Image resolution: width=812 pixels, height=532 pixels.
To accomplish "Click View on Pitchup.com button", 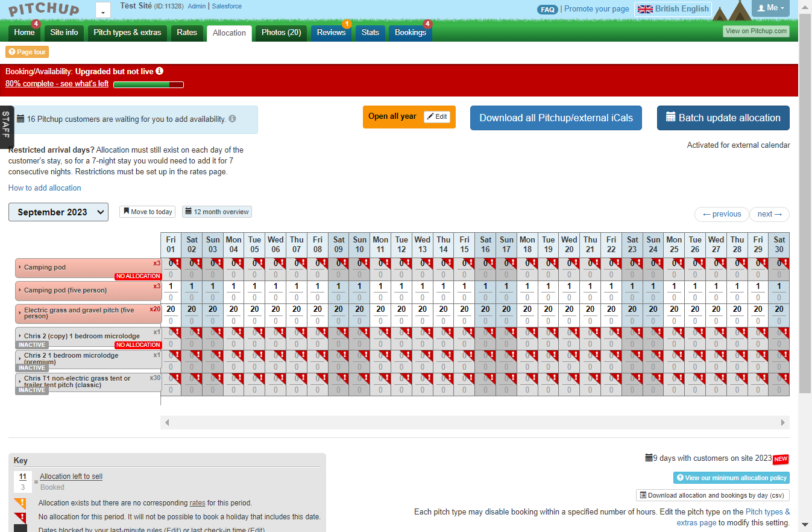I will tap(756, 31).
